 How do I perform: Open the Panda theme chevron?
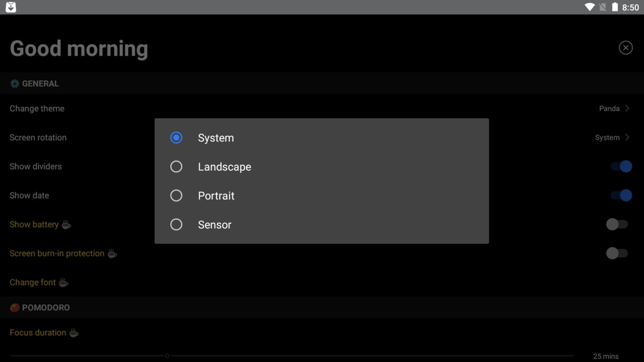point(627,109)
